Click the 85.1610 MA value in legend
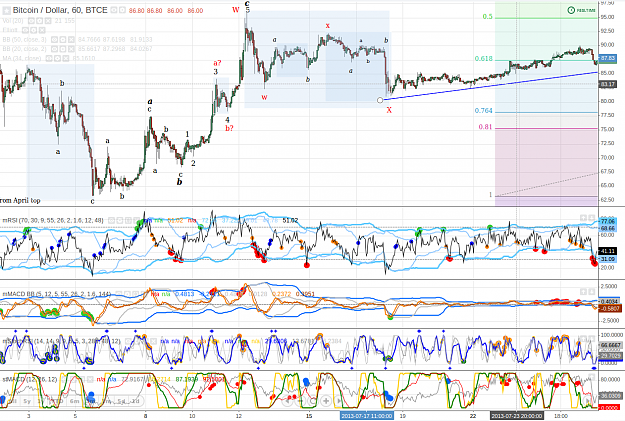The height and width of the screenshot is (421, 625). pyautogui.click(x=84, y=58)
